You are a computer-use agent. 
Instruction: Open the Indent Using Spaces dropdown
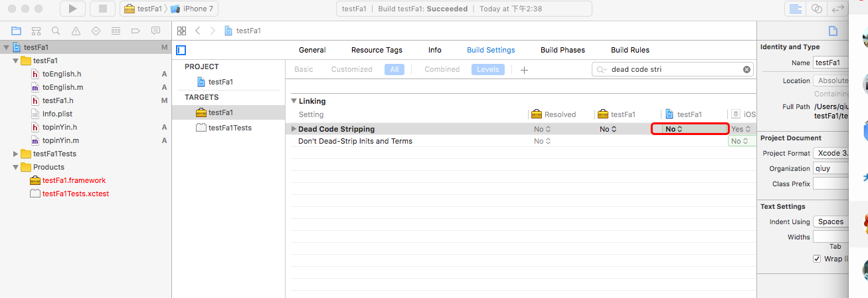click(x=830, y=222)
